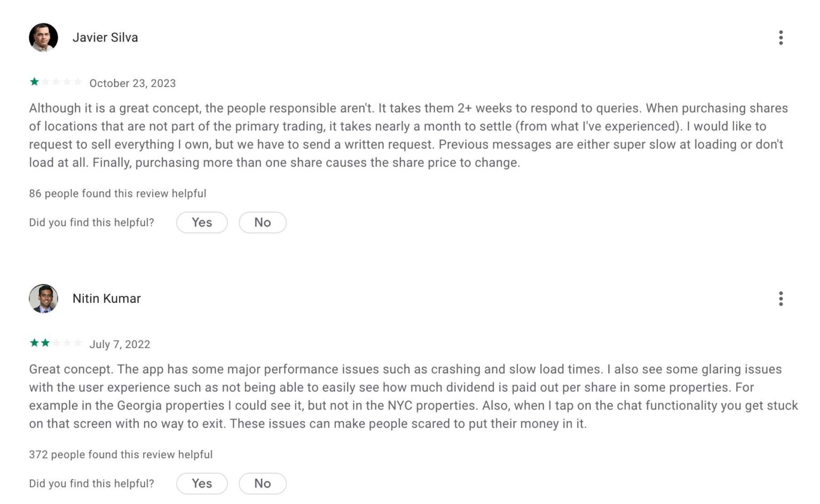Click the green star next to October 23 date
Screen dimensions: 820x504
pos(34,81)
